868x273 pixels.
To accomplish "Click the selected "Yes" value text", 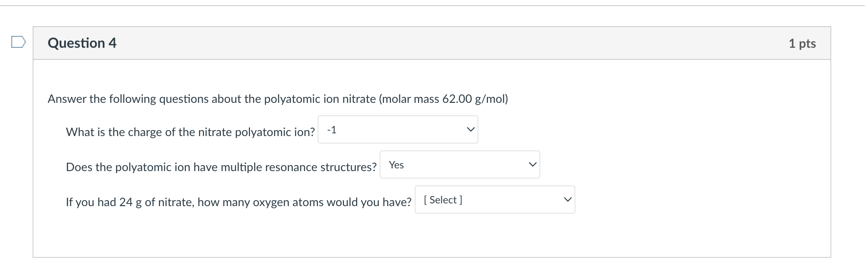I will tap(396, 165).
